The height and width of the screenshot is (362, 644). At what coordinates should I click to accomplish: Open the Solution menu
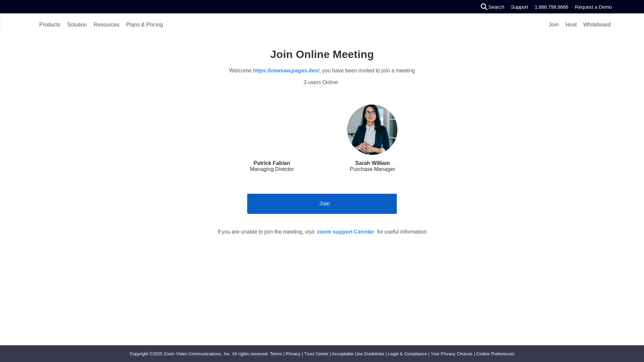77,25
